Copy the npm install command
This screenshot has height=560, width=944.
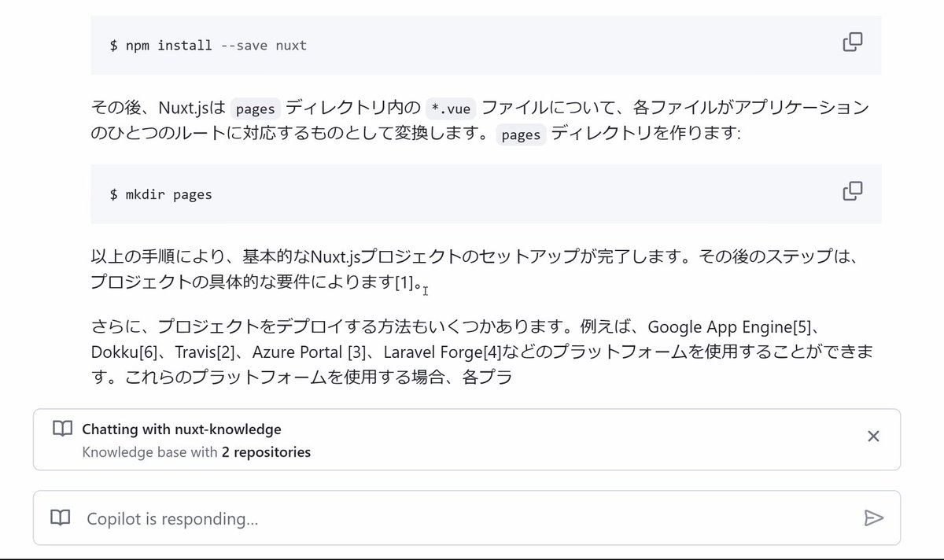(x=853, y=42)
